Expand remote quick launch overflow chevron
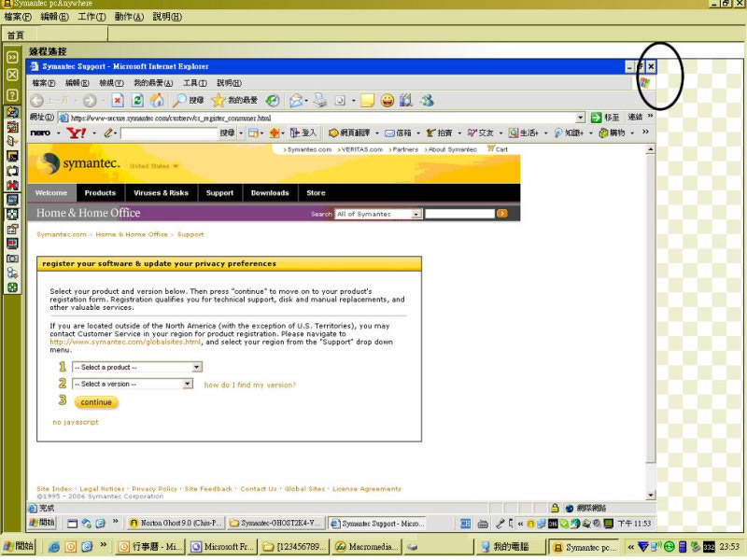 [x=115, y=522]
